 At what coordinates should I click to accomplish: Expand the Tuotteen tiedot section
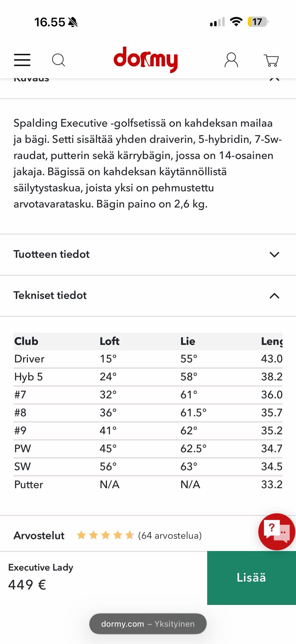pos(274,254)
